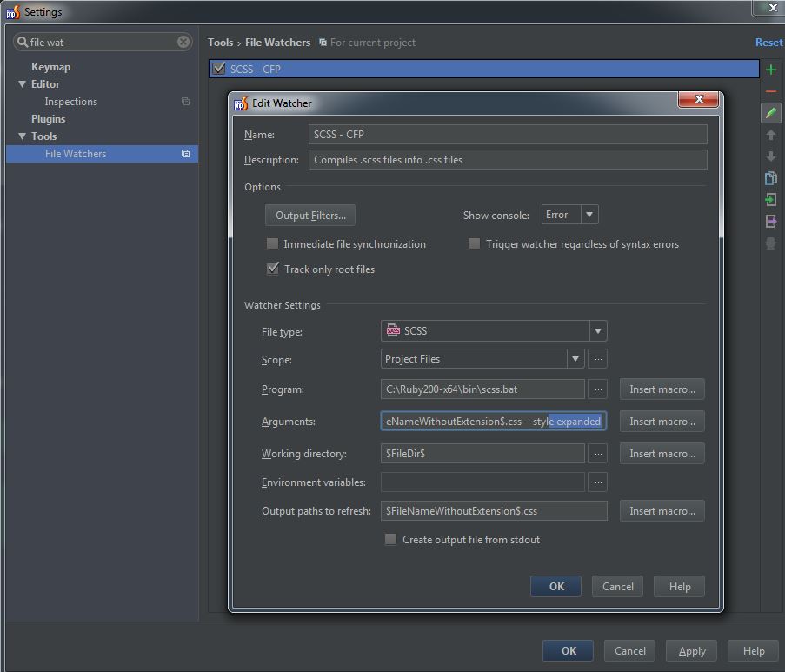785x672 pixels.
Task: Click the export watcher icon
Action: tap(770, 222)
